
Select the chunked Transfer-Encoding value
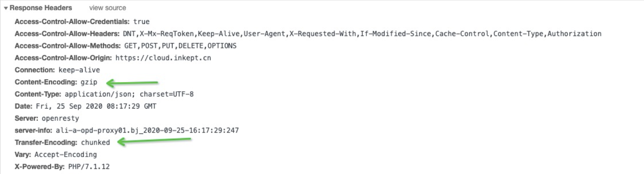tap(95, 142)
